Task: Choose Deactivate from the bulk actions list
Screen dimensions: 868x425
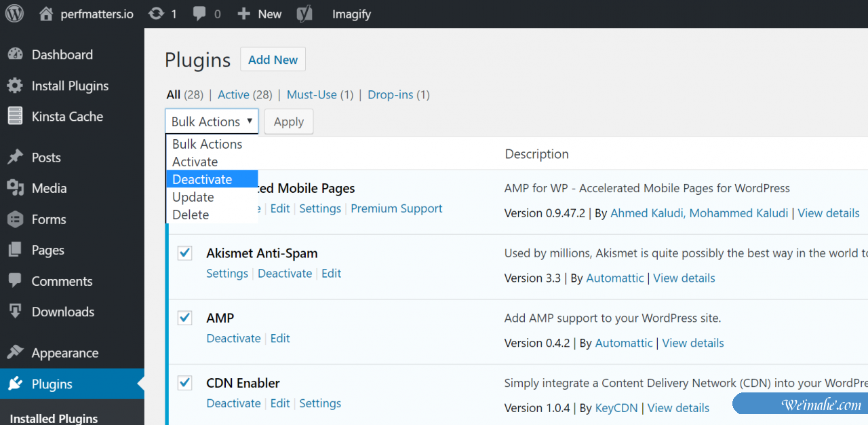Action: coord(202,179)
